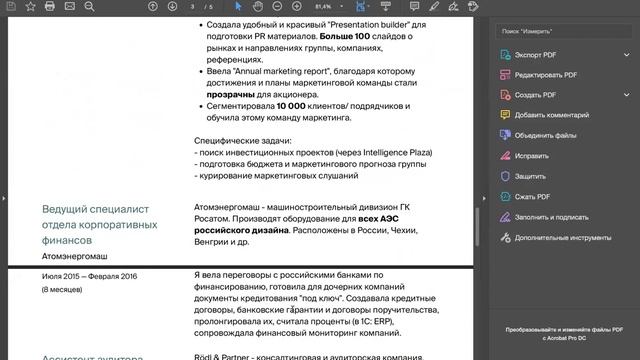This screenshot has height=360, width=640.
Task: Click the heading 'Ведущий специалист'
Action: point(96,209)
